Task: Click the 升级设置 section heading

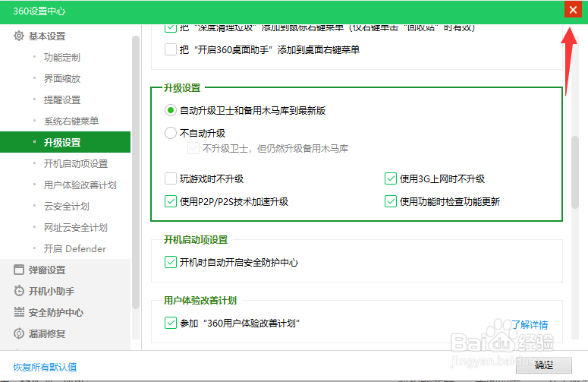Action: (x=182, y=88)
